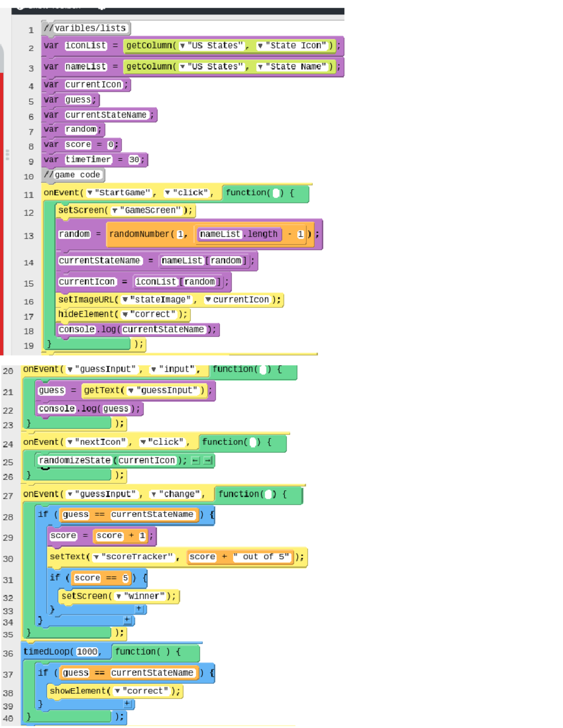Image resolution: width=563 pixels, height=728 pixels.
Task: Open the State Name column dropdown on line 3
Action: [x=261, y=67]
